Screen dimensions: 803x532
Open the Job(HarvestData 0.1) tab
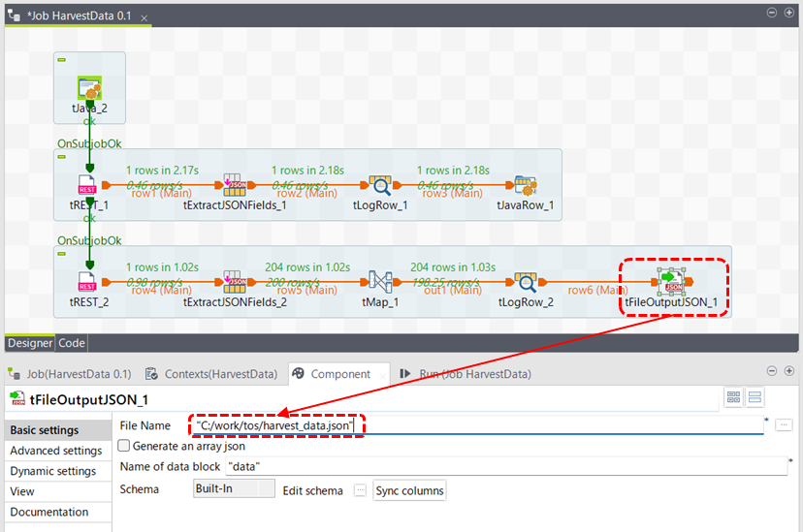click(70, 374)
